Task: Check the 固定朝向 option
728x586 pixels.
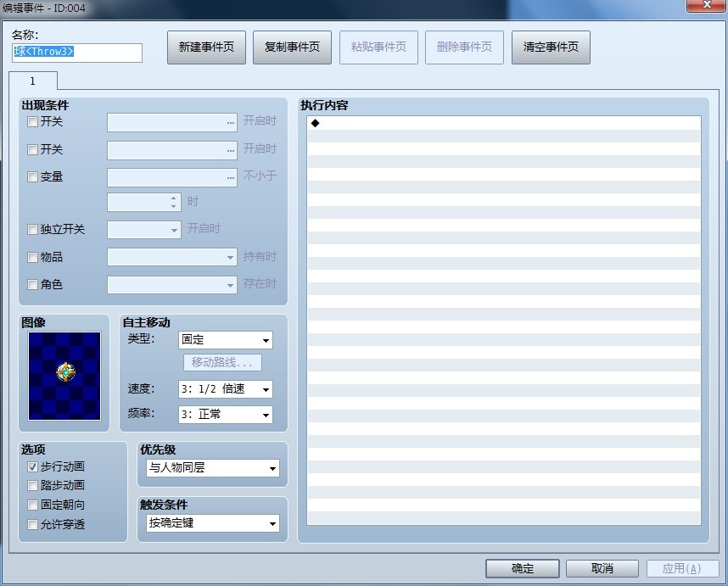Action: point(32,505)
